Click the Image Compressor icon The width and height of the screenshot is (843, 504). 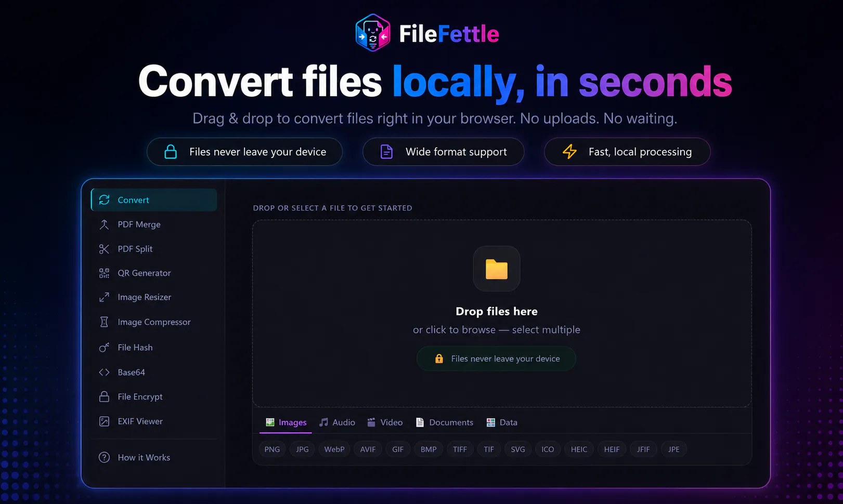(x=104, y=322)
